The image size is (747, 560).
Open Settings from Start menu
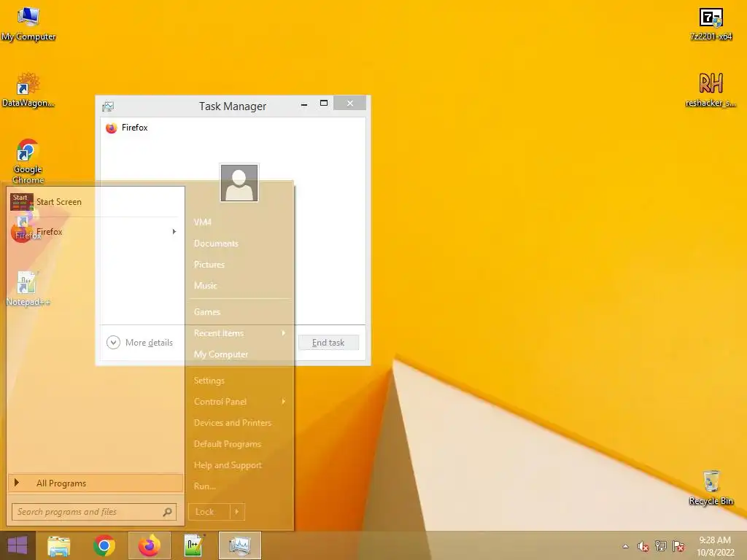tap(209, 381)
